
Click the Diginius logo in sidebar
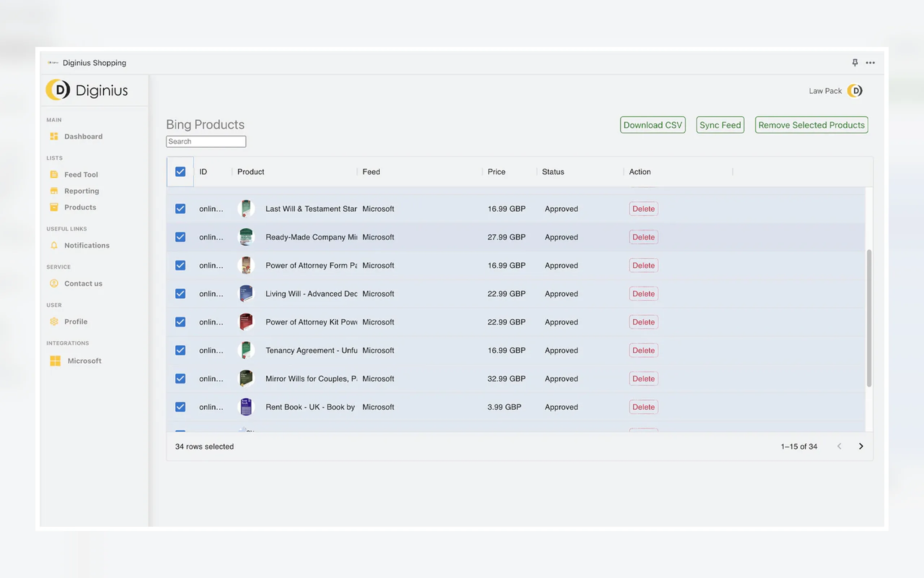pos(87,90)
